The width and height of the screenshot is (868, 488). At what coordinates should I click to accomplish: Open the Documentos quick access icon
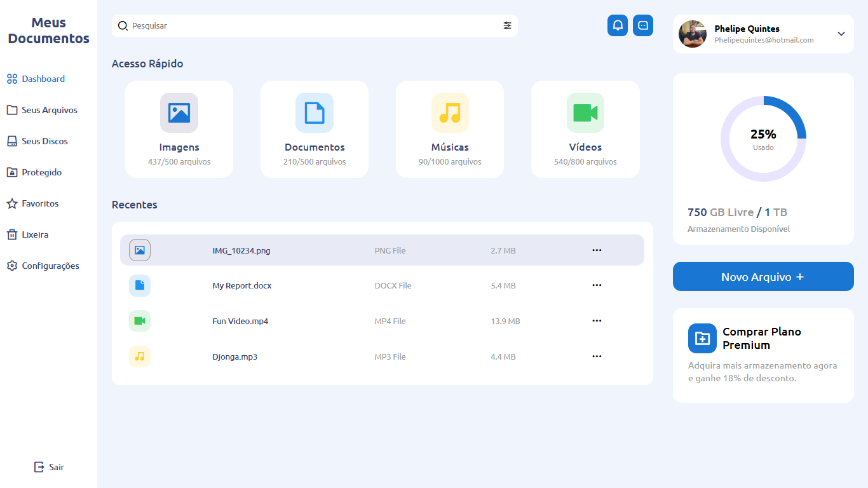point(315,113)
